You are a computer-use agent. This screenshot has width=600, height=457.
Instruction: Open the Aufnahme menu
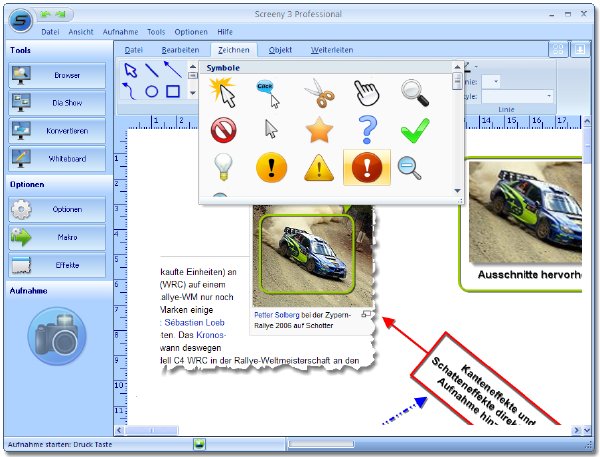[120, 32]
